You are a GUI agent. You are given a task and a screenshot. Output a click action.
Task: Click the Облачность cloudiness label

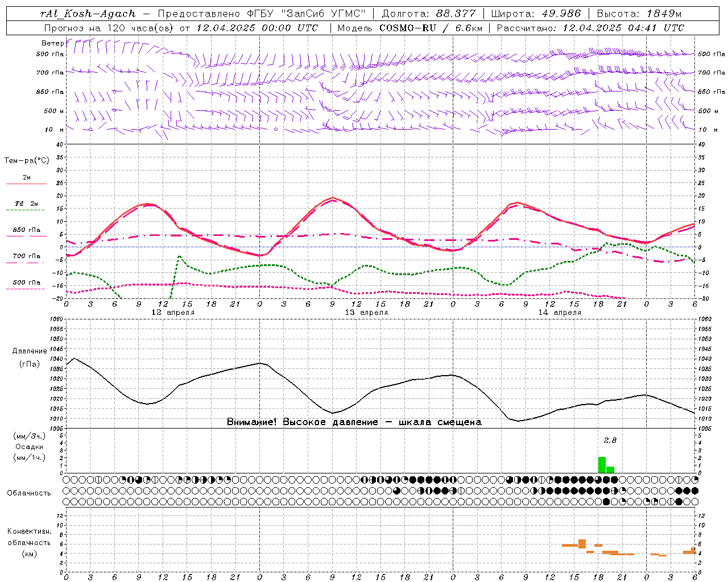point(29,493)
